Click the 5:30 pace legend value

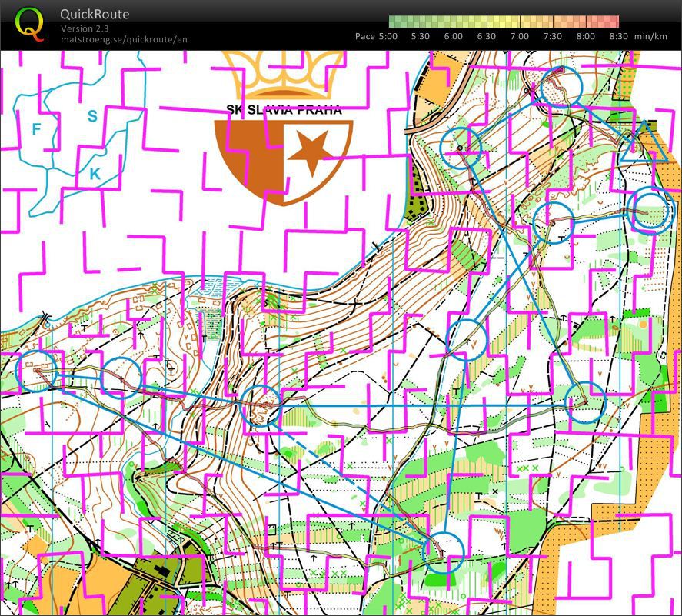[420, 36]
